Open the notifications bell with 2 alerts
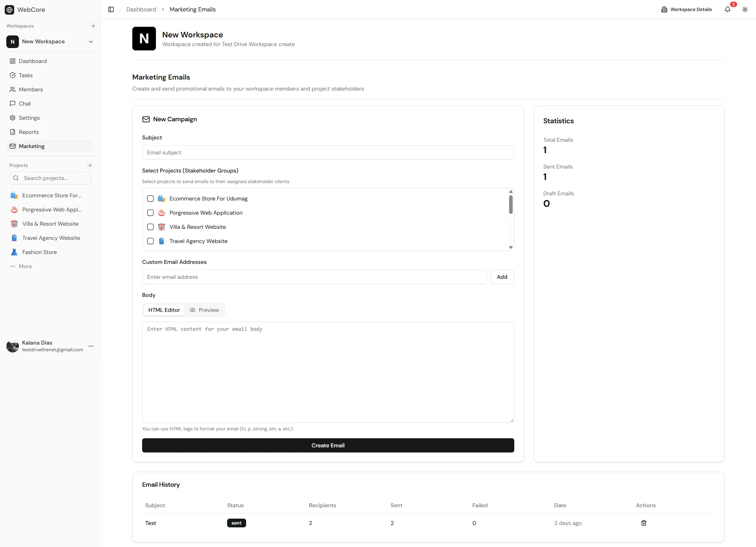The height and width of the screenshot is (547, 756). pyautogui.click(x=728, y=9)
